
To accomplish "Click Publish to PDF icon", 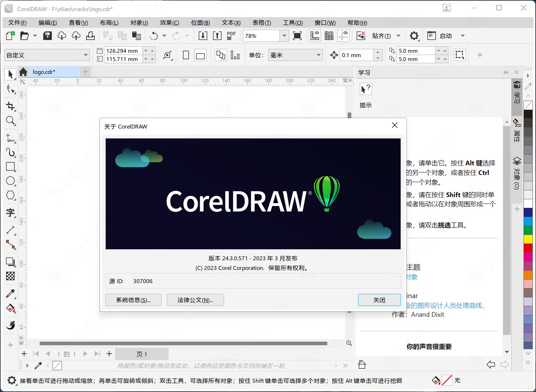I will 232,36.
